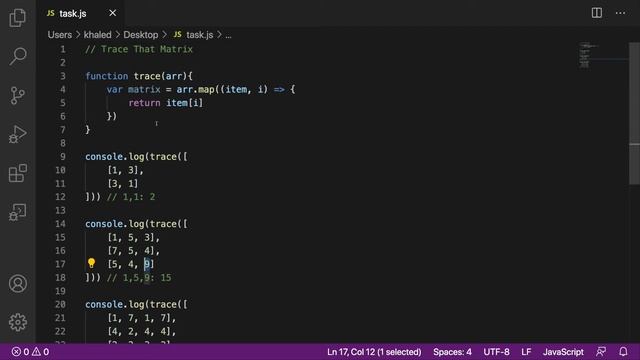This screenshot has width=640, height=360.
Task: Open the Source Control view
Action: point(18,96)
